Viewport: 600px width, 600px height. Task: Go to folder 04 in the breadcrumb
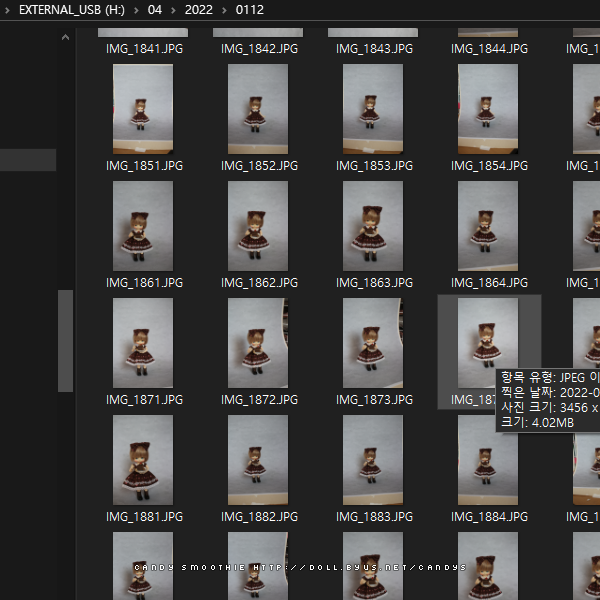click(x=155, y=10)
